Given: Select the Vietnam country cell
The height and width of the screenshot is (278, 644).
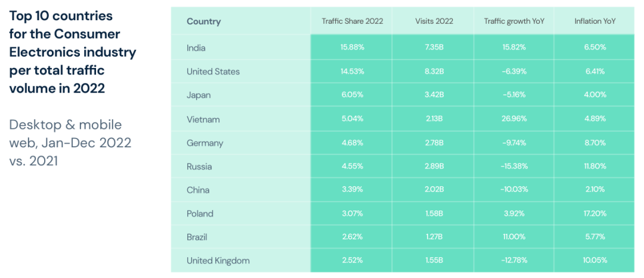Looking at the screenshot, I should (x=203, y=119).
